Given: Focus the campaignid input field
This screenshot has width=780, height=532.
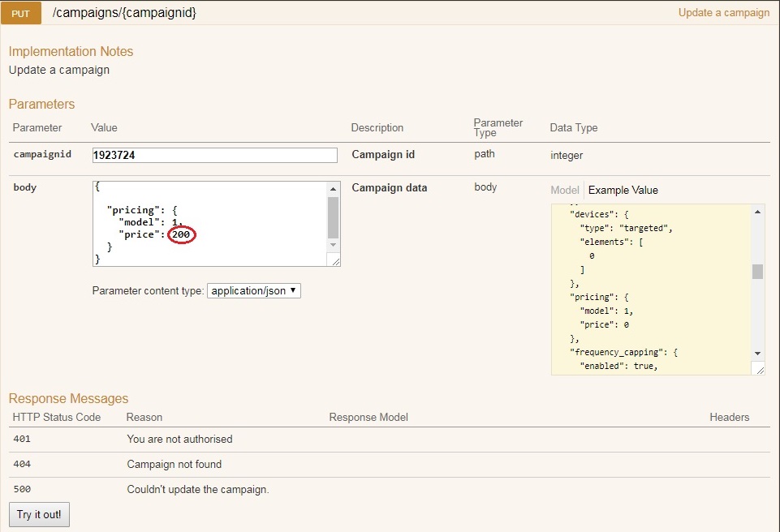Looking at the screenshot, I should click(x=214, y=155).
